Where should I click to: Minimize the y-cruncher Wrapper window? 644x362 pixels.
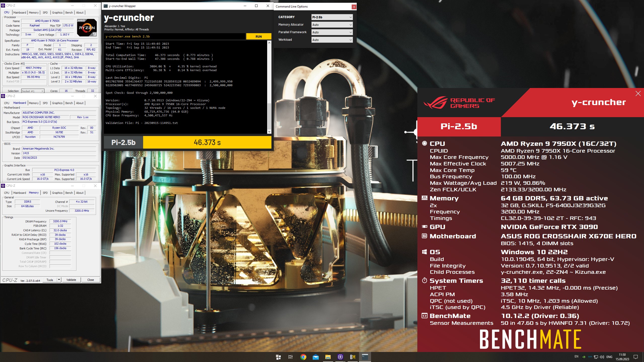pyautogui.click(x=245, y=6)
